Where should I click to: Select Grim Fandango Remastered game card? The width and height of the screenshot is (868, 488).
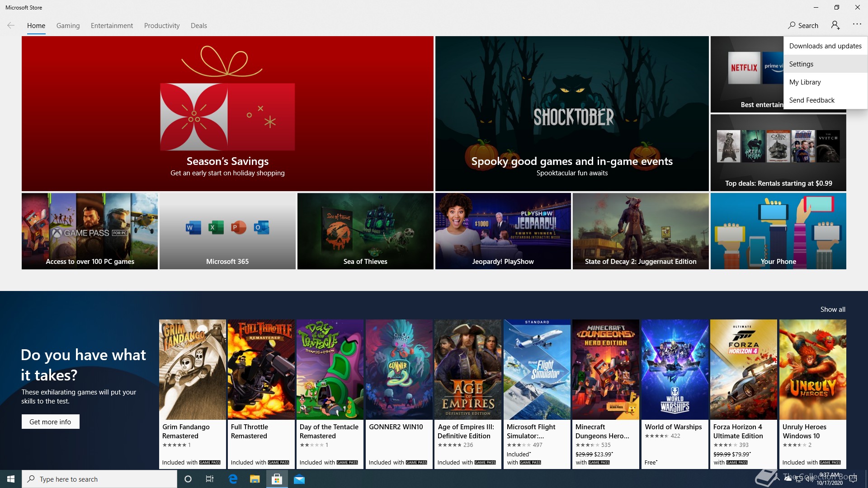pyautogui.click(x=193, y=394)
